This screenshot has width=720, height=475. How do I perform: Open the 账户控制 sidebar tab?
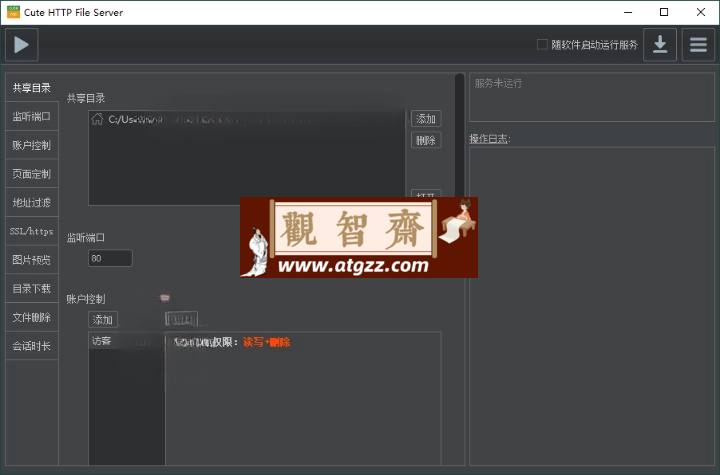pyautogui.click(x=32, y=145)
